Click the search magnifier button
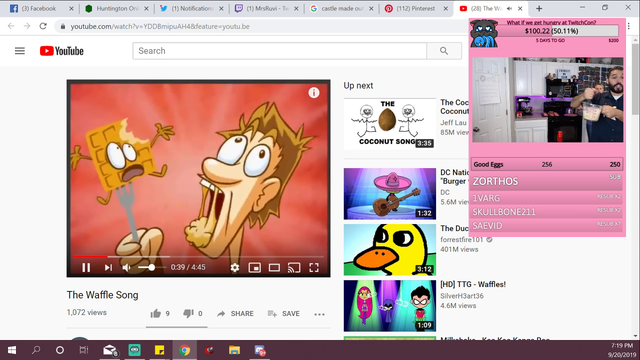 click(444, 51)
